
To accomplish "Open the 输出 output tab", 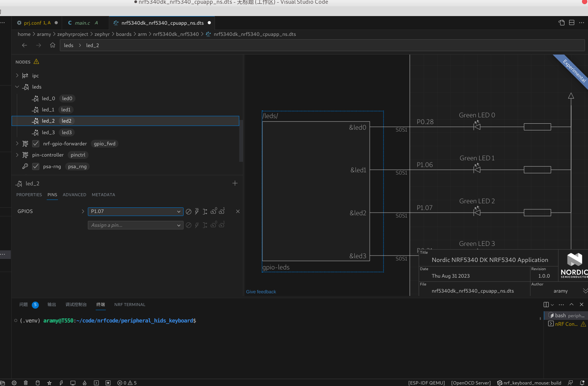I will (x=52, y=305).
